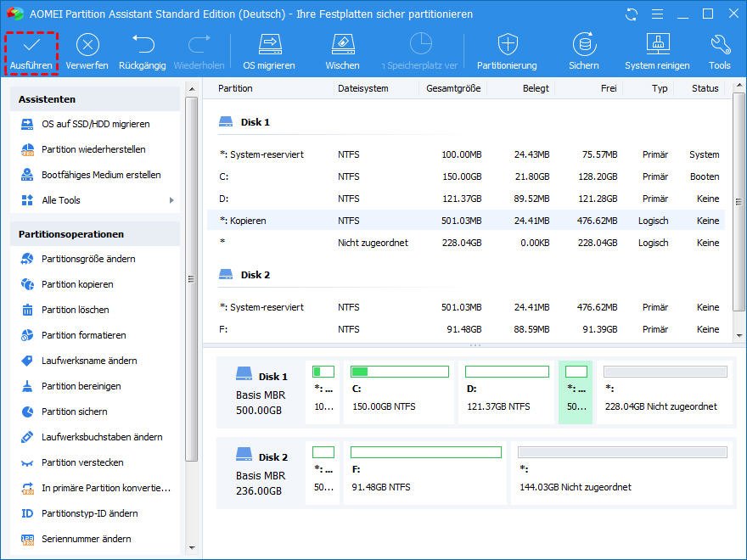This screenshot has height=560, width=747.
Task: Click Partition löschen in sidebar
Action: click(x=76, y=310)
